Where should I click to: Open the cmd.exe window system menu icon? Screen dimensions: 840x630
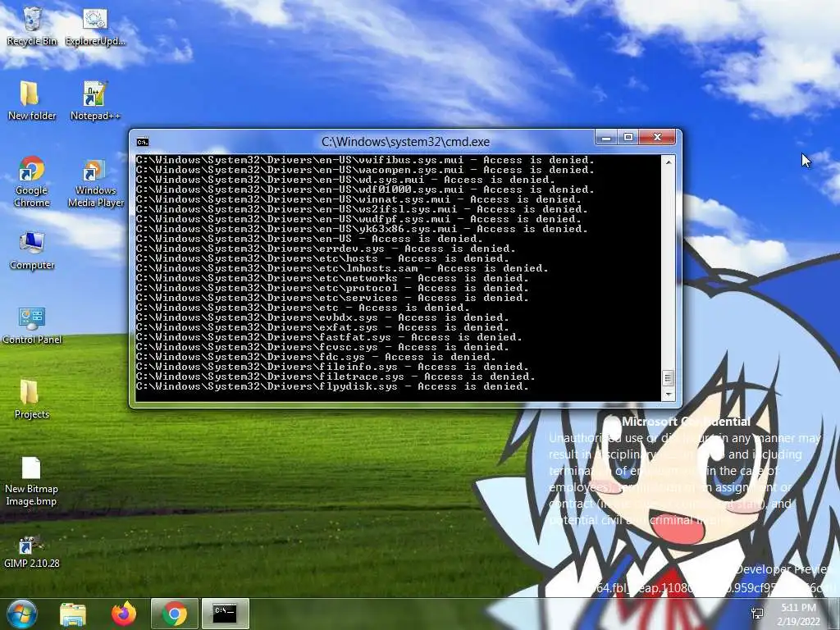[x=143, y=142]
